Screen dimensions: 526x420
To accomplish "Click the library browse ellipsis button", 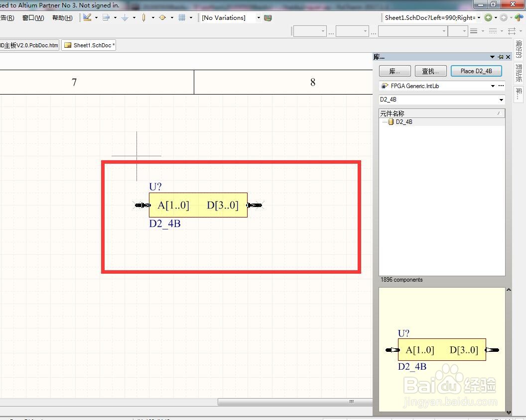I will coord(501,86).
